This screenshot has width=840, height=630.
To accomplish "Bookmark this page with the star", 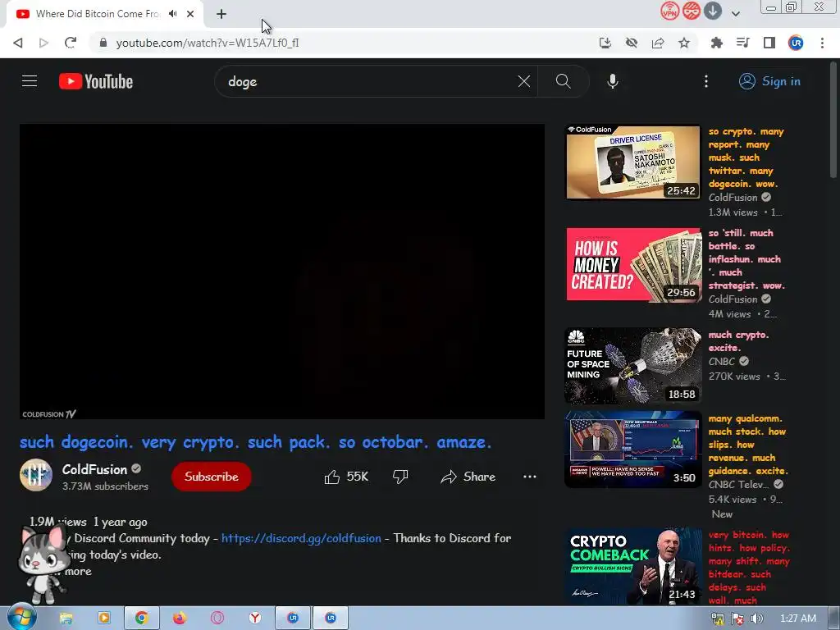I will pyautogui.click(x=684, y=43).
